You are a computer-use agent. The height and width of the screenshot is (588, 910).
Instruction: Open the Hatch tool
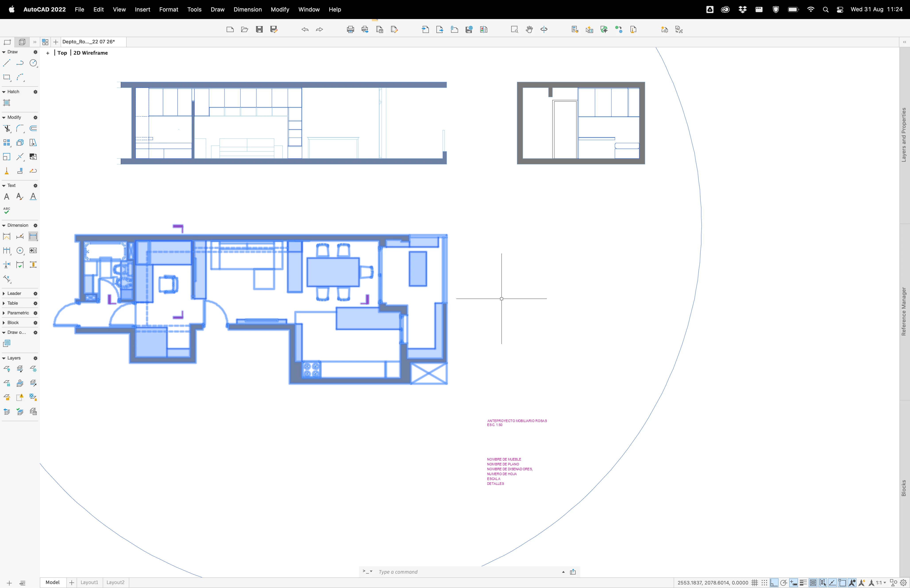tap(6, 103)
